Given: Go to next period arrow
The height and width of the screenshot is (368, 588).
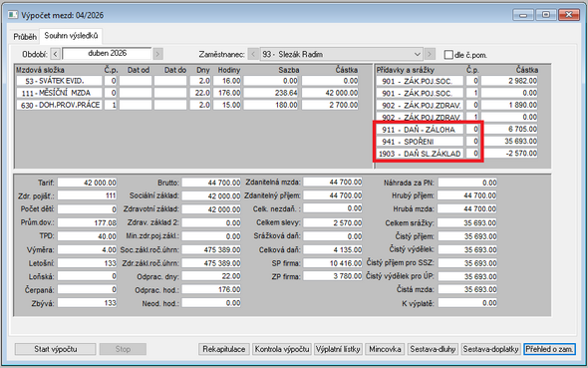Looking at the screenshot, I should [x=157, y=54].
